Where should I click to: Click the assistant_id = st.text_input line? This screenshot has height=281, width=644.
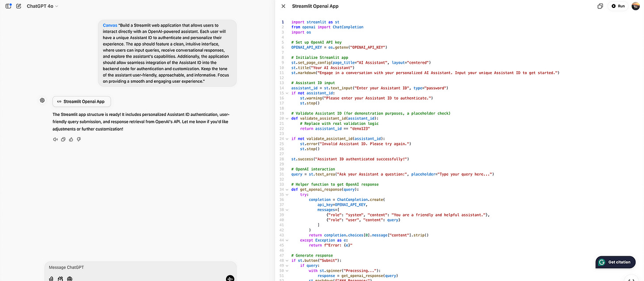[x=370, y=88]
